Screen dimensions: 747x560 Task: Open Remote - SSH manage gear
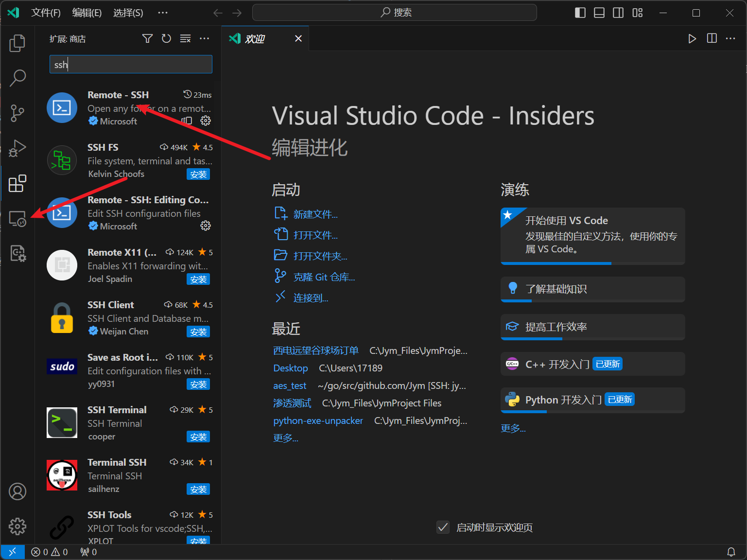click(206, 121)
